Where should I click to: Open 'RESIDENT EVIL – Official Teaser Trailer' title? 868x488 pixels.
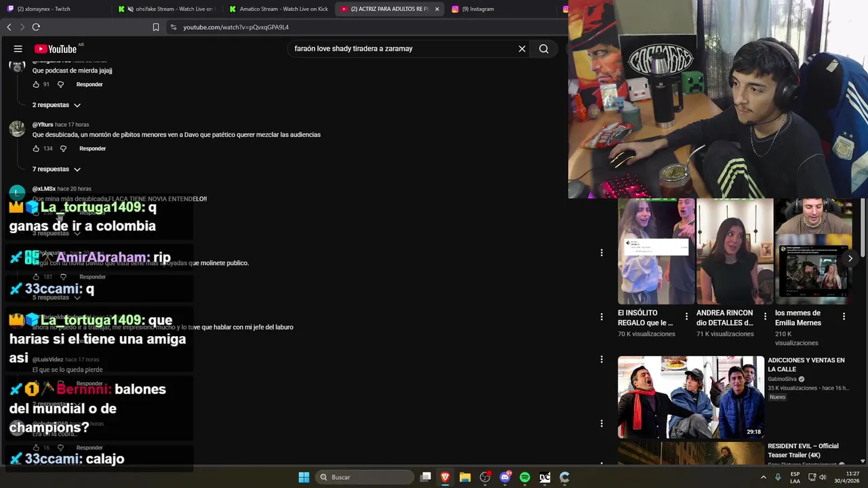pos(803,451)
